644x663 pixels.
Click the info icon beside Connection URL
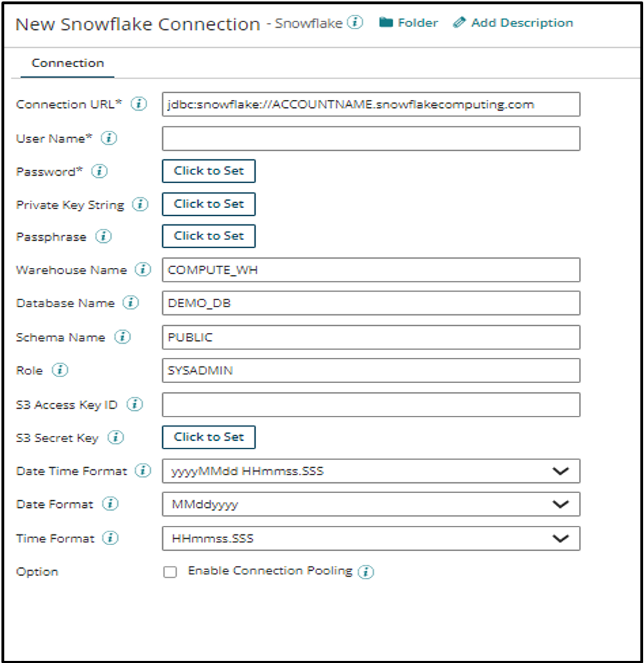(139, 104)
